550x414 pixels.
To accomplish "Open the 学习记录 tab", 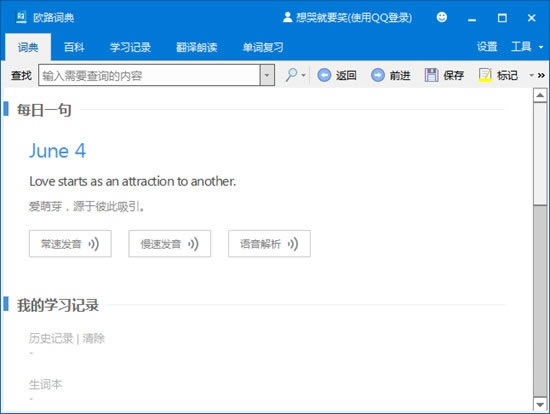I will coord(130,47).
